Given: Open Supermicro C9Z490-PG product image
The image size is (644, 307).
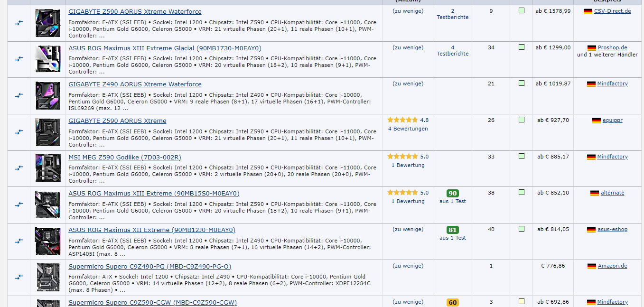Looking at the screenshot, I should click(48, 277).
